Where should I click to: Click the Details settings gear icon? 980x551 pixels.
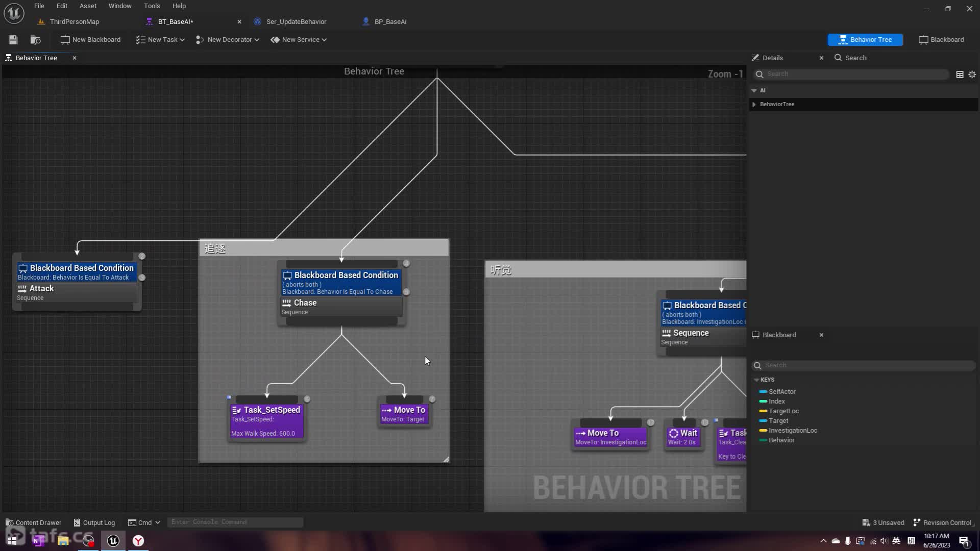[972, 74]
